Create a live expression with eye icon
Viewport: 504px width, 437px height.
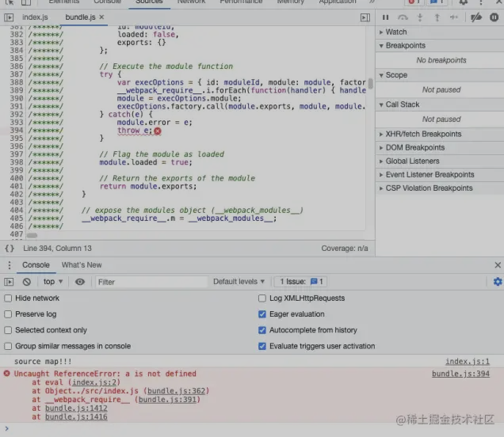[x=80, y=282]
